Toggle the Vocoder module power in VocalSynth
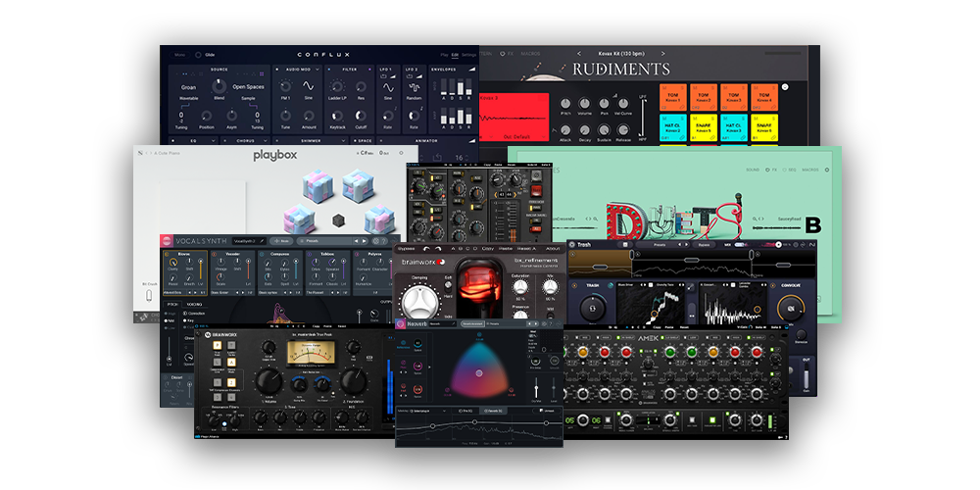The width and height of the screenshot is (980, 490). click(214, 255)
